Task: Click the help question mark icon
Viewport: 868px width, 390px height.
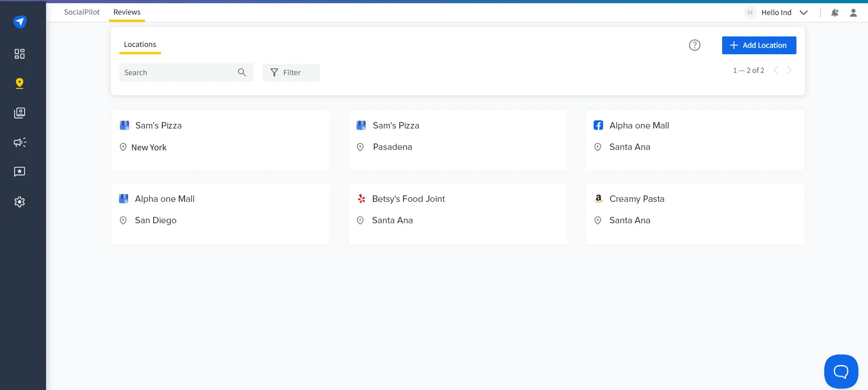Action: coord(694,45)
